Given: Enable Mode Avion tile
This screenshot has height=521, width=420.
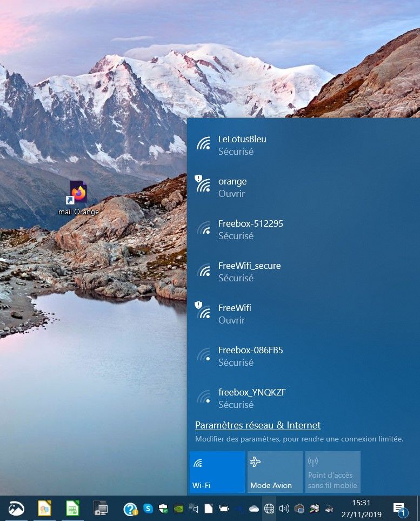Looking at the screenshot, I should pos(275,472).
